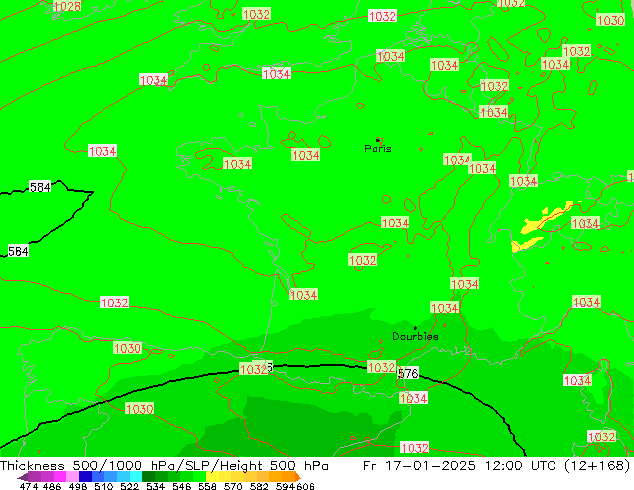Pick the bright yellow legend swatch
The width and height of the screenshot is (634, 490).
[x=212, y=476]
